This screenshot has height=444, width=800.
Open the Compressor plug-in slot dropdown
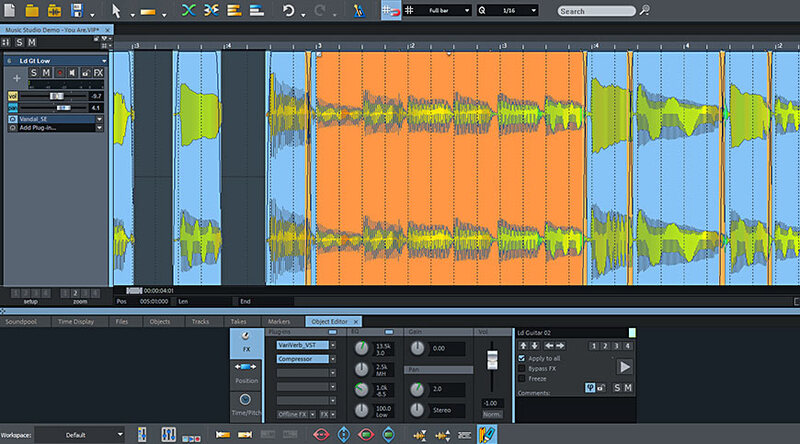point(333,358)
